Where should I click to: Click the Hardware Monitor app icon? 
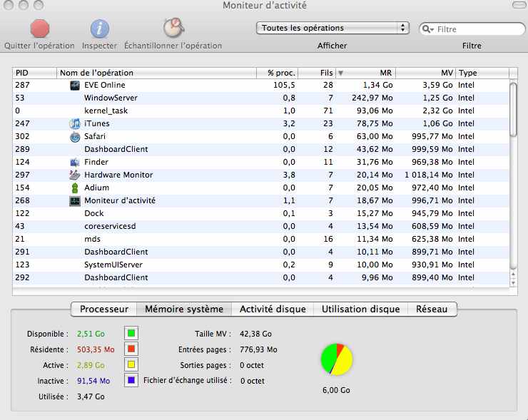[75, 175]
